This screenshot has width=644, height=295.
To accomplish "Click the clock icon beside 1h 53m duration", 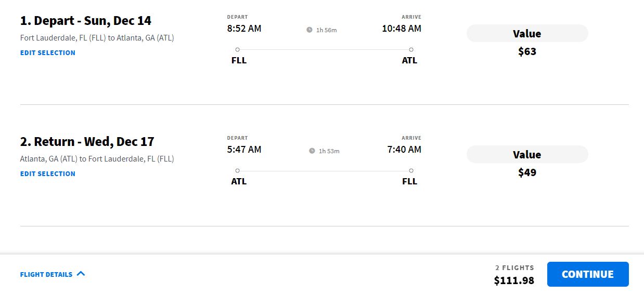I will (x=312, y=151).
